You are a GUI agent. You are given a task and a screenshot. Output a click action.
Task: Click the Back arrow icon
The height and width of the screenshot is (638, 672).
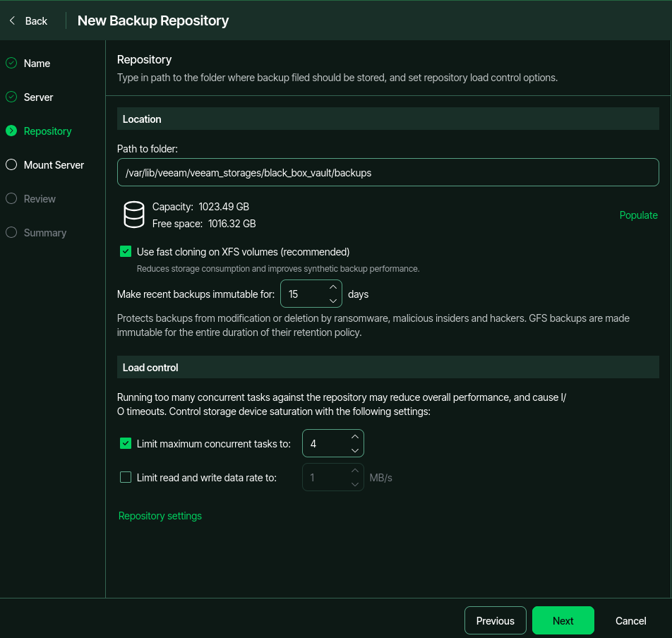(x=12, y=20)
